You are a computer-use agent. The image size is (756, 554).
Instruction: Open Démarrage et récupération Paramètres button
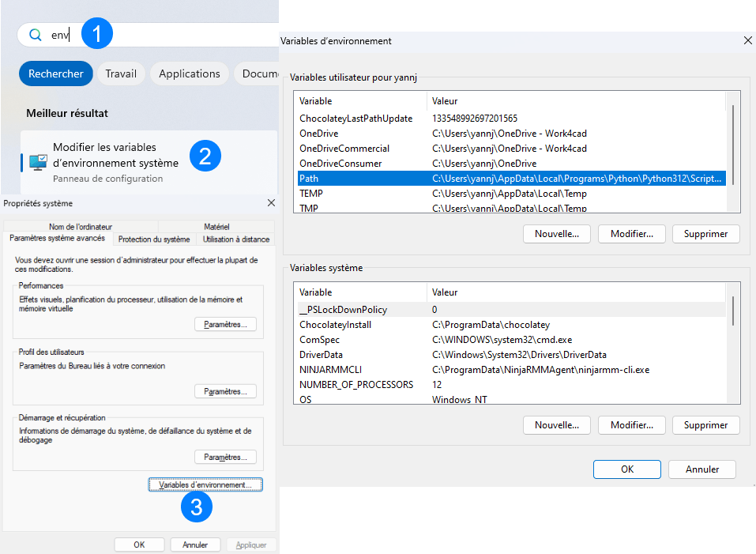tap(225, 457)
